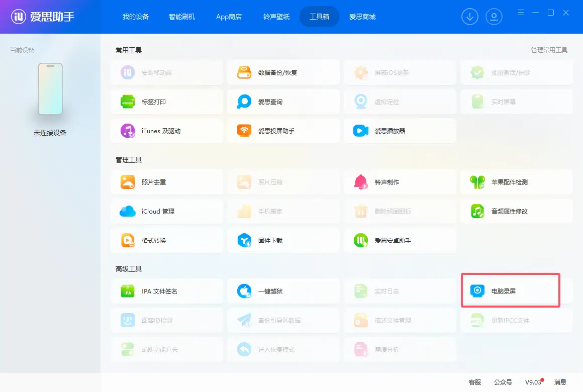The width and height of the screenshot is (583, 392).
Task: Go to 铃声壁纸 tab
Action: coord(276,17)
